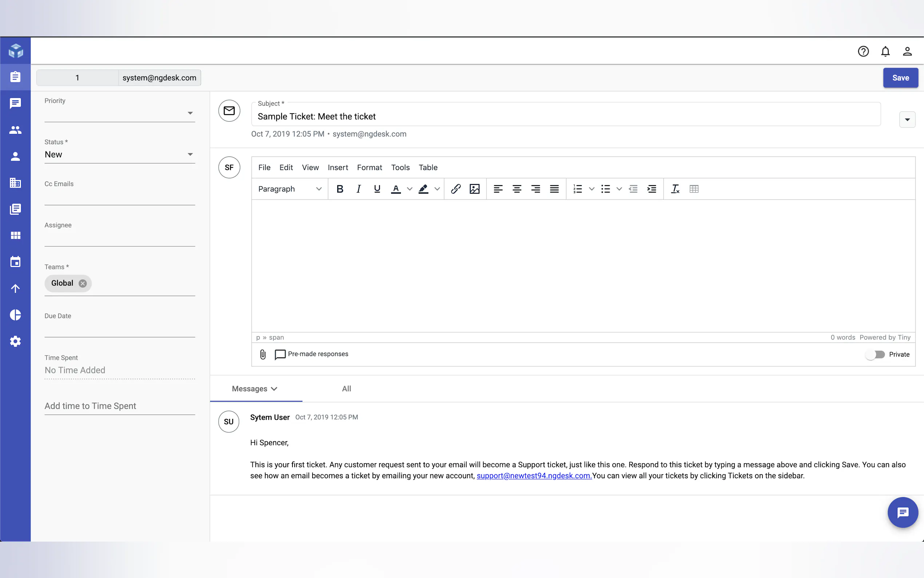
Task: Insert table using the grid icon
Action: click(x=694, y=189)
